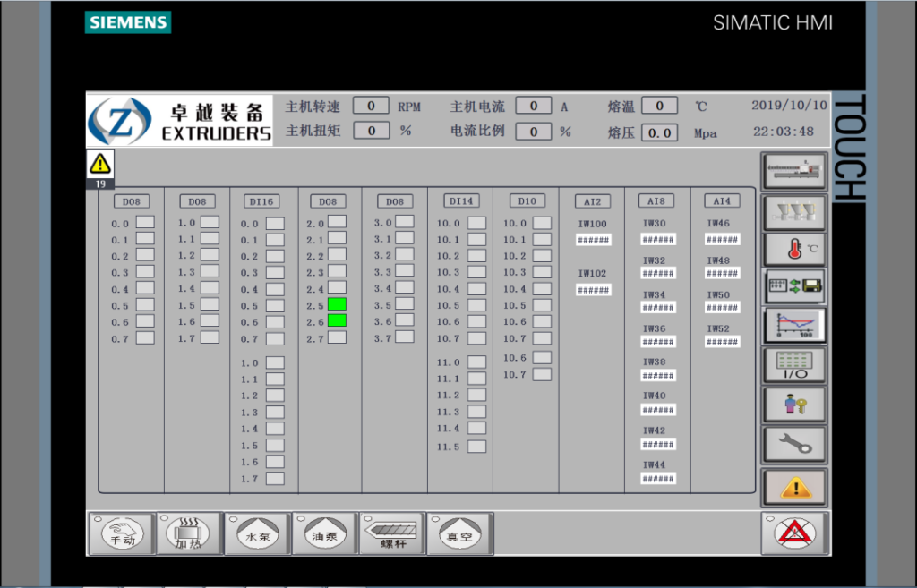Open the trend curve chart screen
917x588 pixels.
point(793,326)
